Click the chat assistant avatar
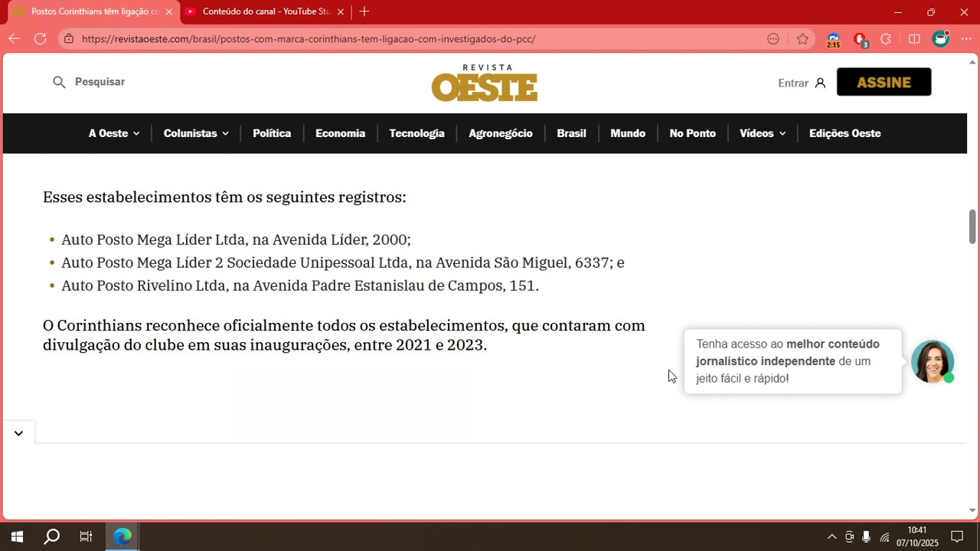The height and width of the screenshot is (551, 980). (x=933, y=361)
